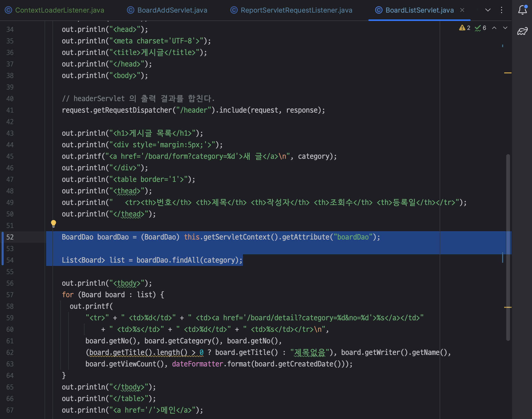This screenshot has height=419, width=532.
Task: Open the Notifications bell panel
Action: tap(522, 10)
